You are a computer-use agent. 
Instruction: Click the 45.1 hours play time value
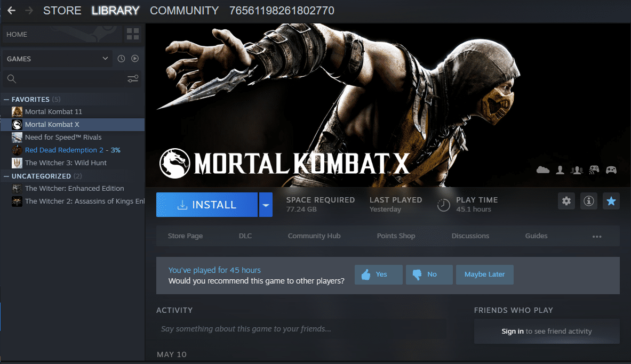(x=473, y=209)
